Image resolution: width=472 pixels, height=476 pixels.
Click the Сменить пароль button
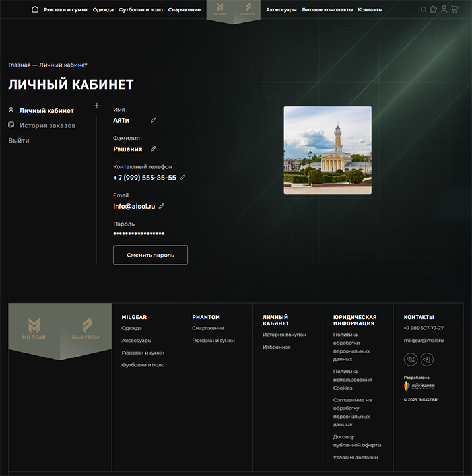pyautogui.click(x=151, y=255)
